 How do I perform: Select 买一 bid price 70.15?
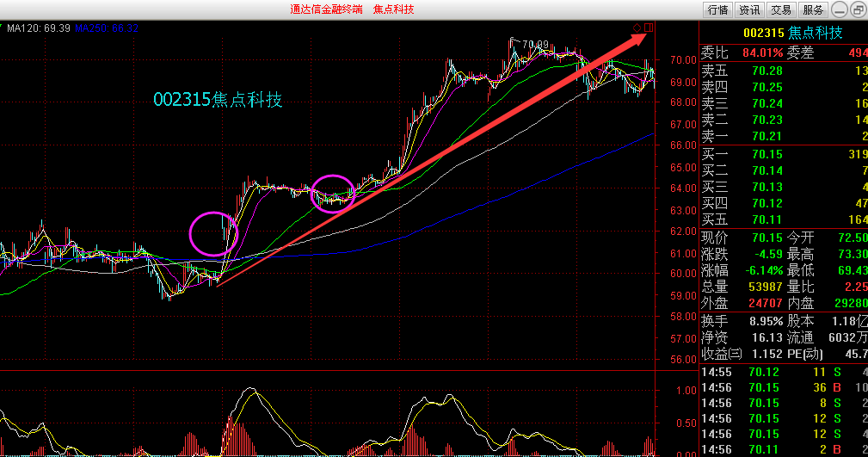(x=767, y=155)
